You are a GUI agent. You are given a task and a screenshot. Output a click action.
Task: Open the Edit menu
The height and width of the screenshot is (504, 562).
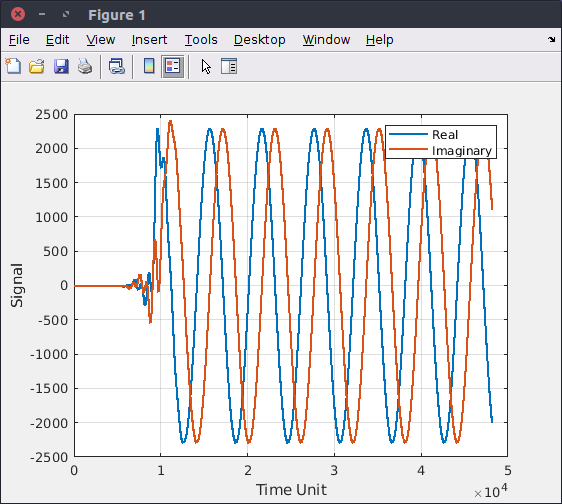(57, 40)
